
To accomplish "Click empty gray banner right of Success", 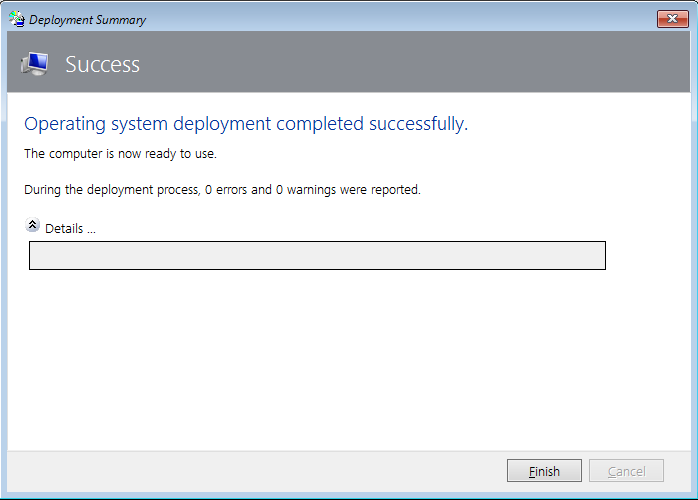I will coord(420,65).
